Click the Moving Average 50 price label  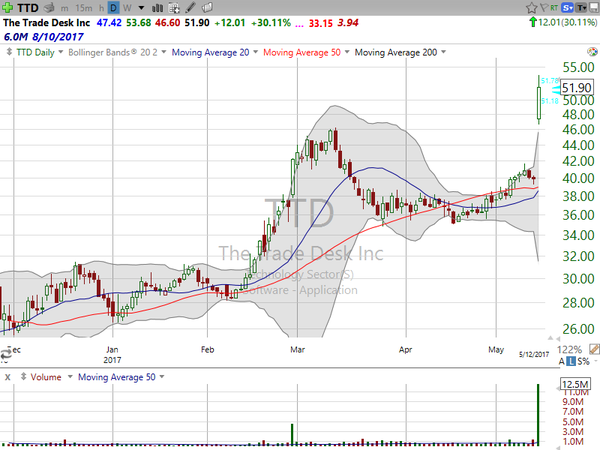(x=302, y=52)
